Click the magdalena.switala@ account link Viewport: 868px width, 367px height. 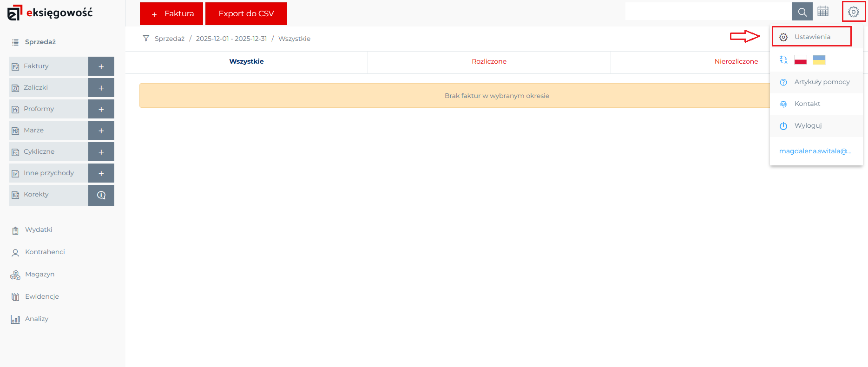coord(815,151)
